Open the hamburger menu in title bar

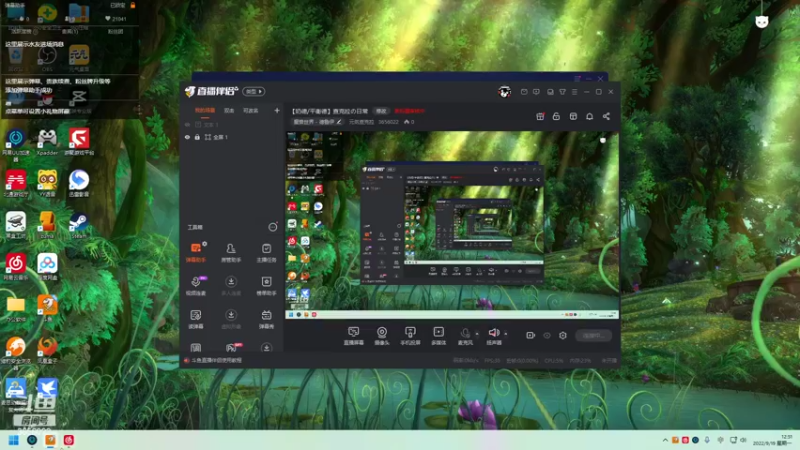click(x=574, y=92)
